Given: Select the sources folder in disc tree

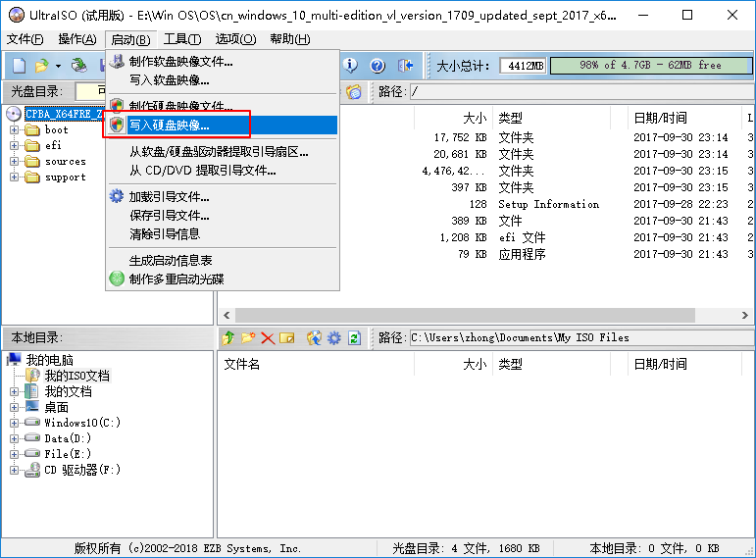Looking at the screenshot, I should tap(65, 162).
